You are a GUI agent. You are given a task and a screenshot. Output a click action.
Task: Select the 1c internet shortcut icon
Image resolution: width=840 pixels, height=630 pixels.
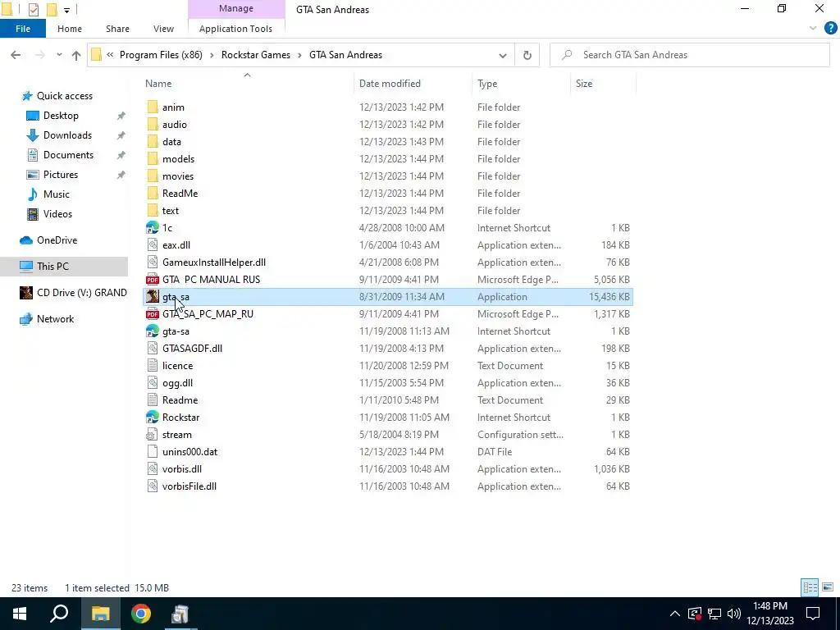(153, 228)
